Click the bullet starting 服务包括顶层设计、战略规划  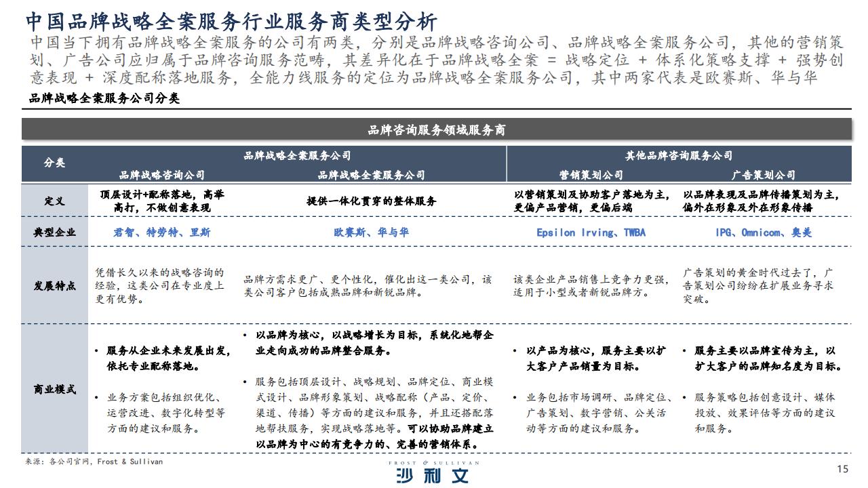pyautogui.click(x=368, y=413)
